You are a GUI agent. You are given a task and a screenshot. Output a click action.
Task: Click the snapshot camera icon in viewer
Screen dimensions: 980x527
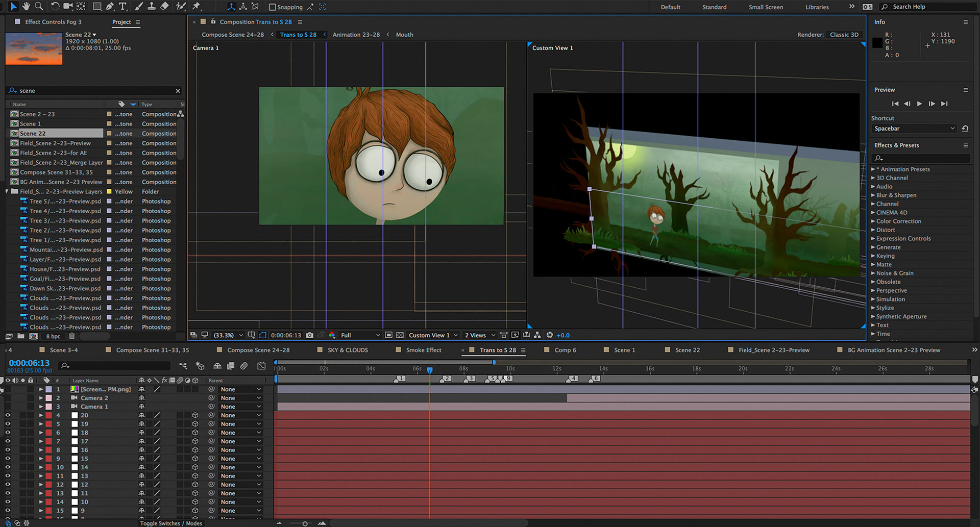[310, 335]
